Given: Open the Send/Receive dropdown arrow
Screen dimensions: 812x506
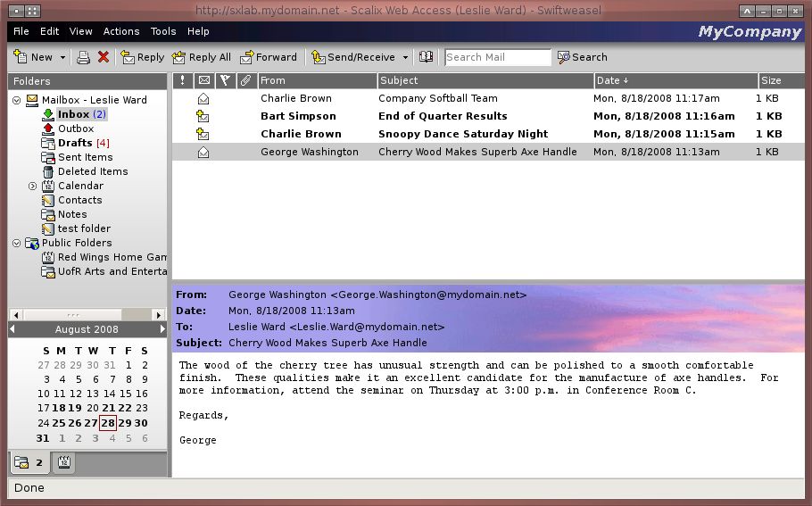Looking at the screenshot, I should [x=405, y=57].
